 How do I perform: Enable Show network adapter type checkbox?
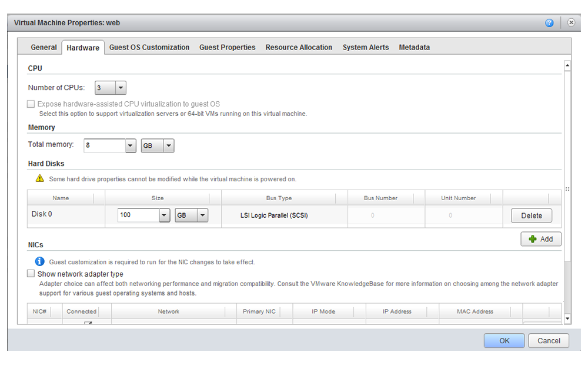[x=31, y=274]
